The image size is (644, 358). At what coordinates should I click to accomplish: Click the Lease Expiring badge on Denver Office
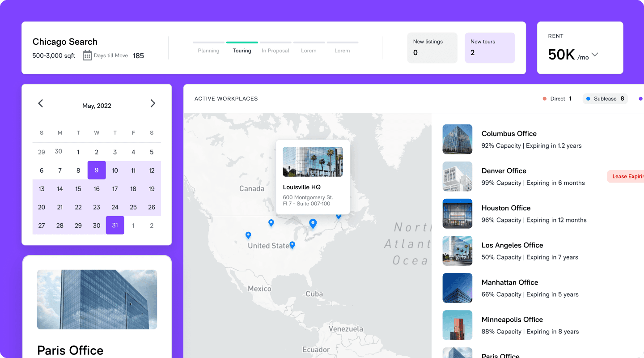click(626, 176)
